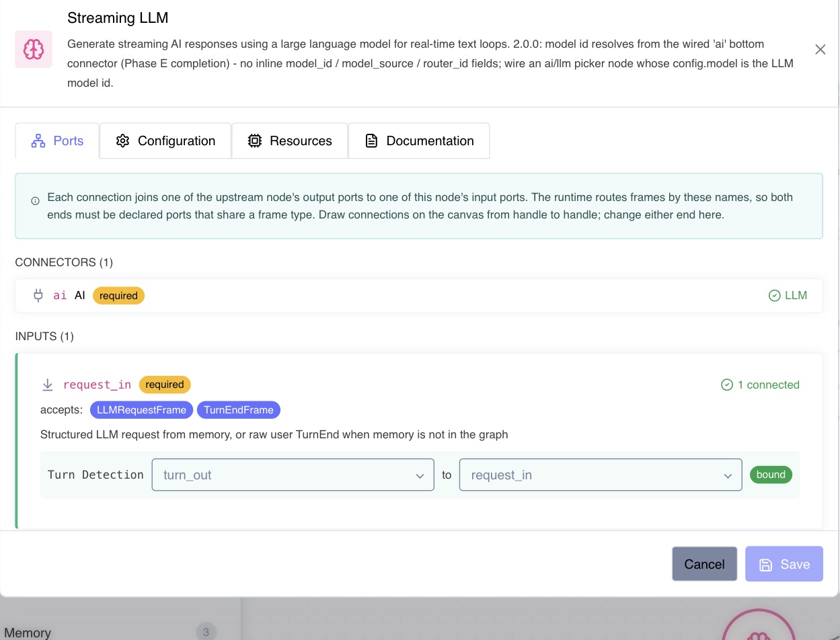Click the Memory category in background sidebar
Viewport: 840px width, 640px height.
[x=28, y=633]
